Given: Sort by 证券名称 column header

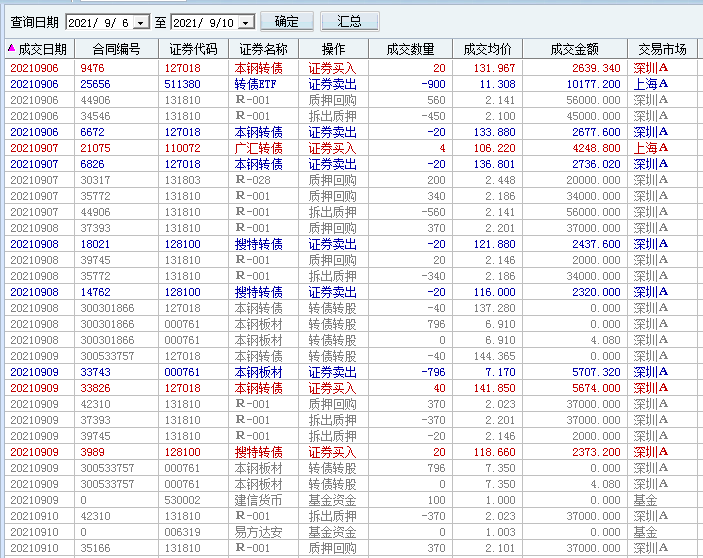Looking at the screenshot, I should click(263, 49).
